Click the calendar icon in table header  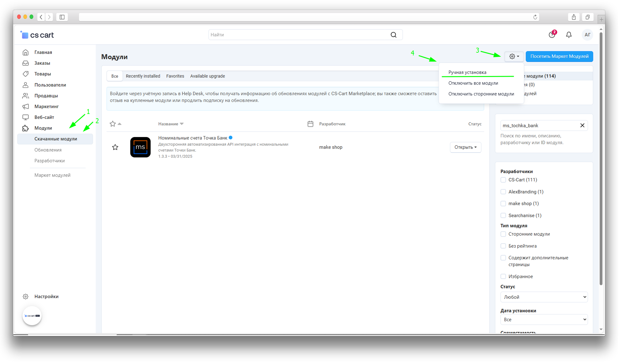pyautogui.click(x=310, y=124)
